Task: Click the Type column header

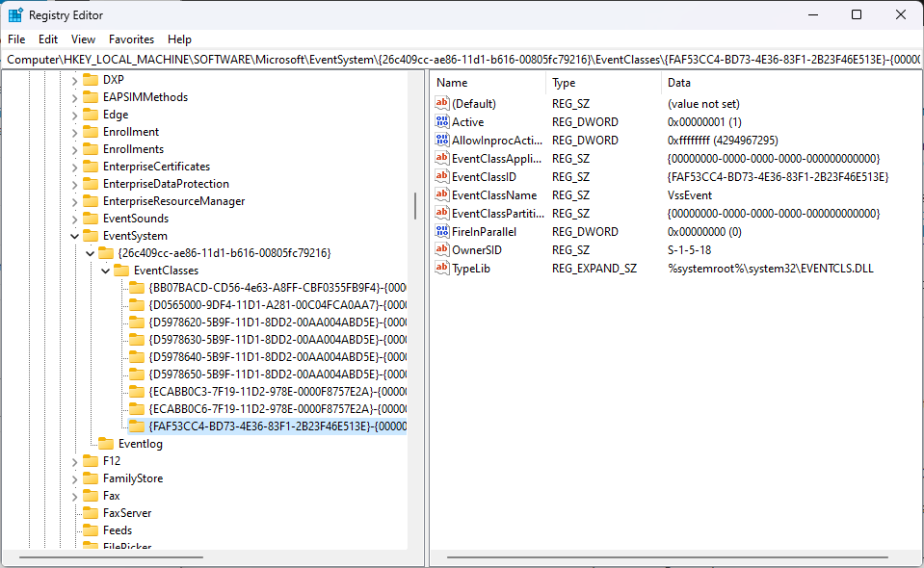Action: 602,83
